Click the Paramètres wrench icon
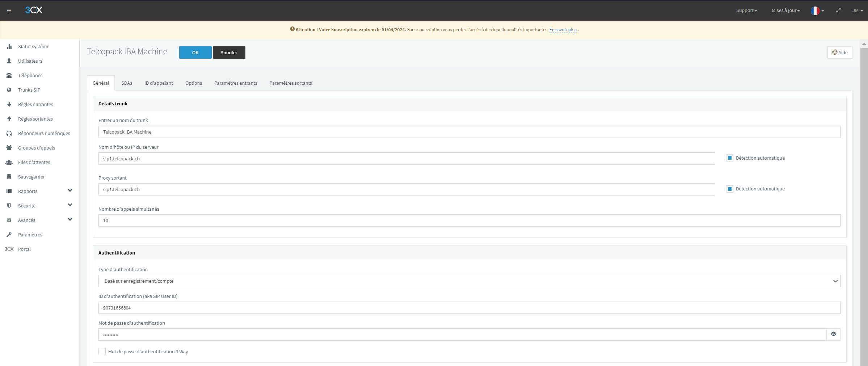The width and height of the screenshot is (868, 366). point(9,235)
